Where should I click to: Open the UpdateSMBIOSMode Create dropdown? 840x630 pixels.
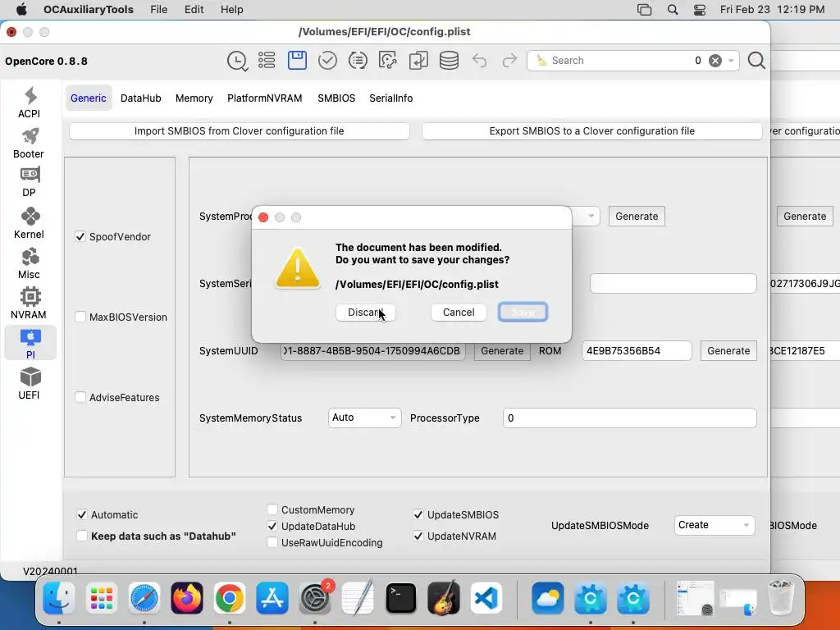714,525
